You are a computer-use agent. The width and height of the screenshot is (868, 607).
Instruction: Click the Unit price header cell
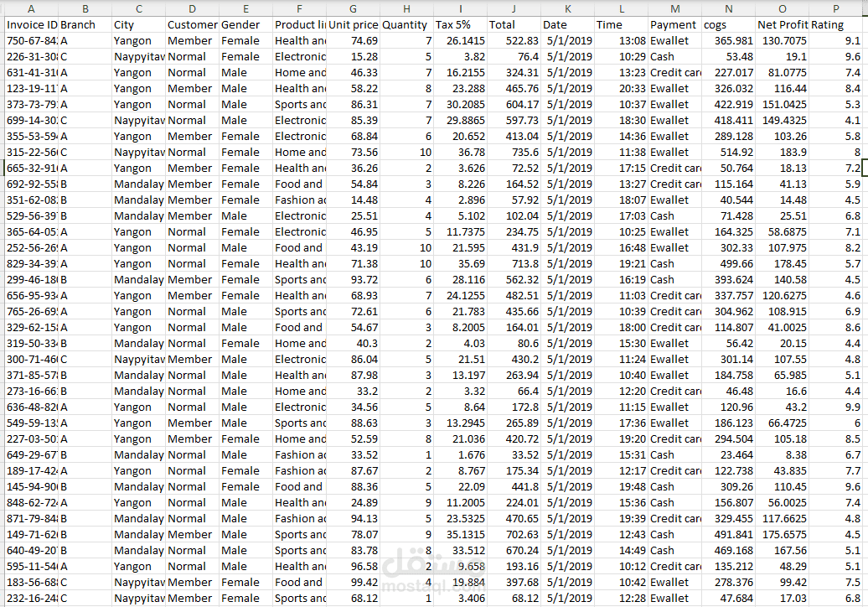[x=353, y=25]
